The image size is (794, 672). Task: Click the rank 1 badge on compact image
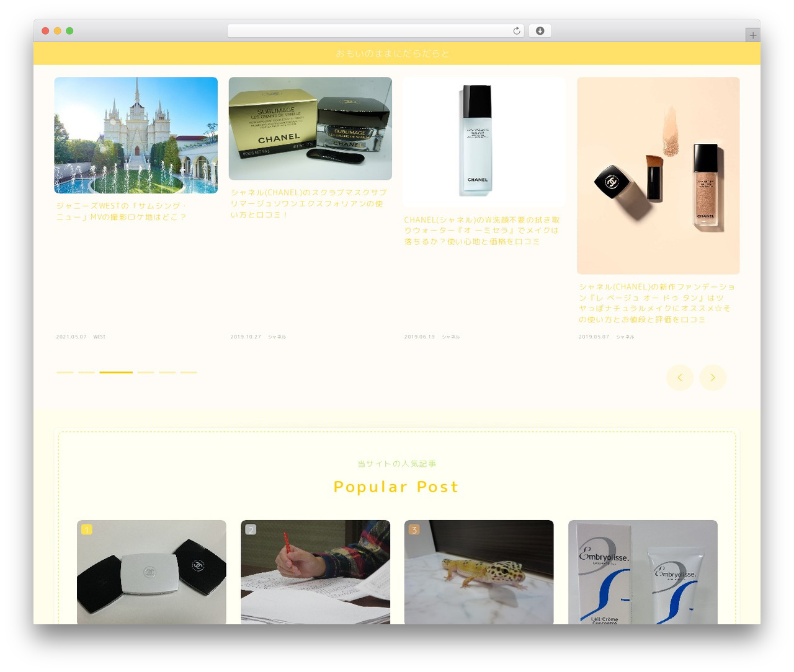pyautogui.click(x=87, y=529)
